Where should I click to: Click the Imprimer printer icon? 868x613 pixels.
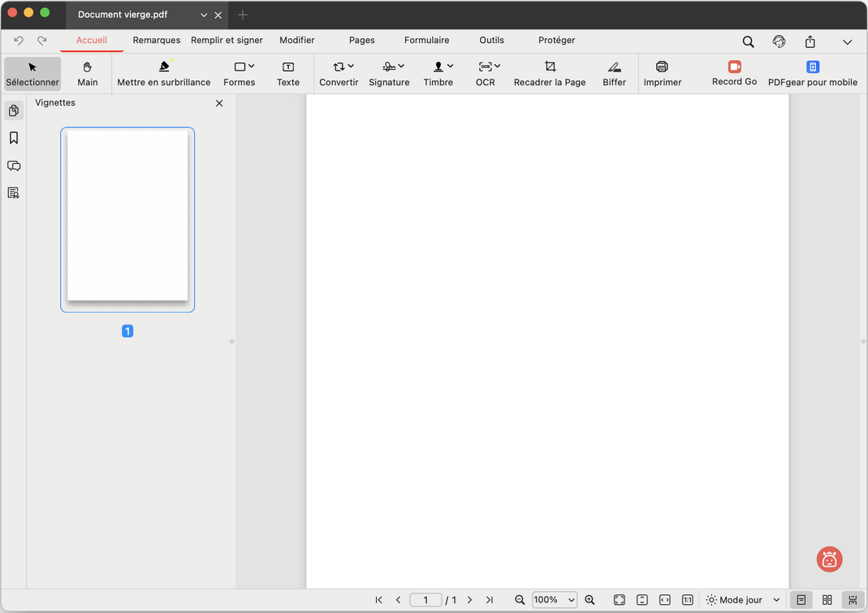click(x=662, y=67)
